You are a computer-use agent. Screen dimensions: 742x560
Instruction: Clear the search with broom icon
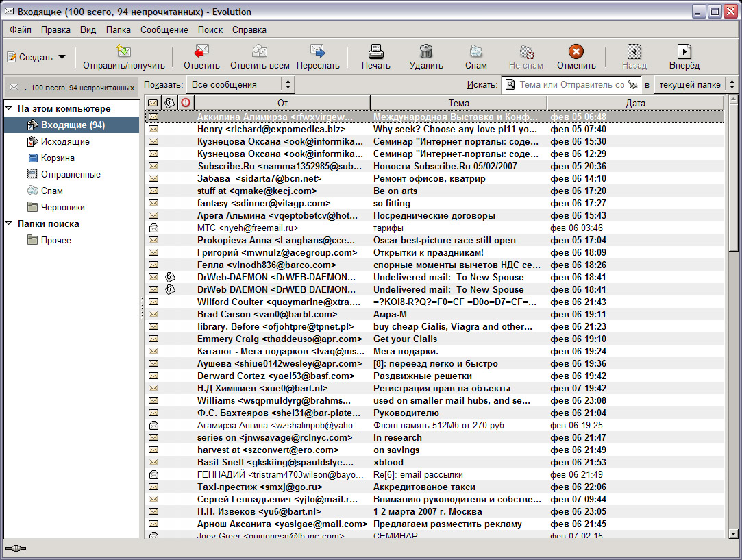(632, 85)
